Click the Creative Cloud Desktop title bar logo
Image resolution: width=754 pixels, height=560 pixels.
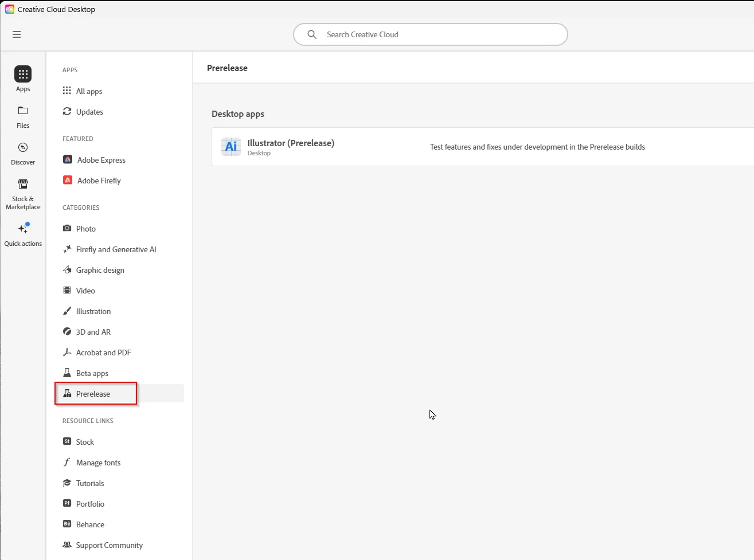pos(10,9)
